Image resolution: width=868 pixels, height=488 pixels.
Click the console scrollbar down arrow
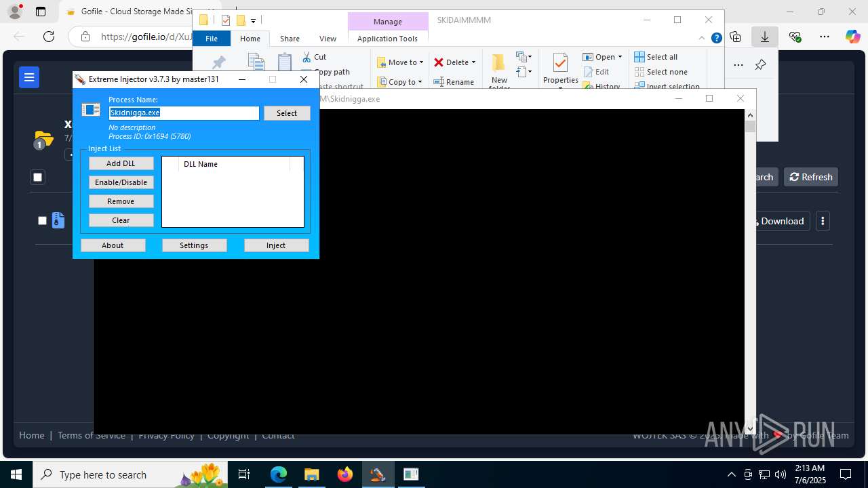point(750,428)
